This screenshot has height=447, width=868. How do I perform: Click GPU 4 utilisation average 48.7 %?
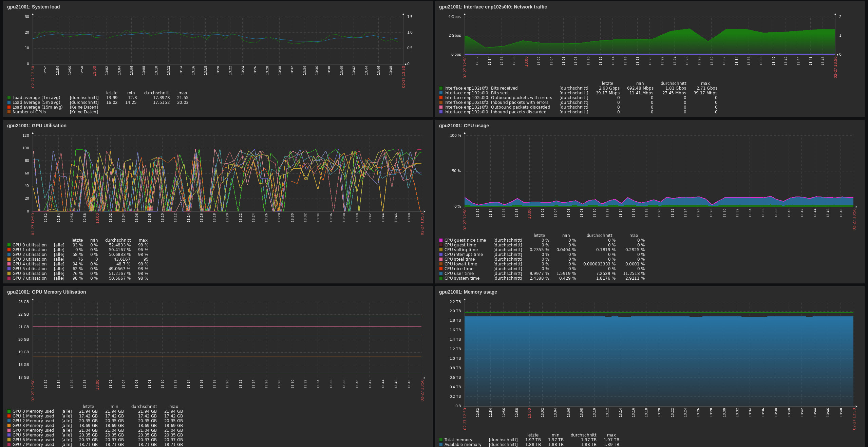coord(123,264)
